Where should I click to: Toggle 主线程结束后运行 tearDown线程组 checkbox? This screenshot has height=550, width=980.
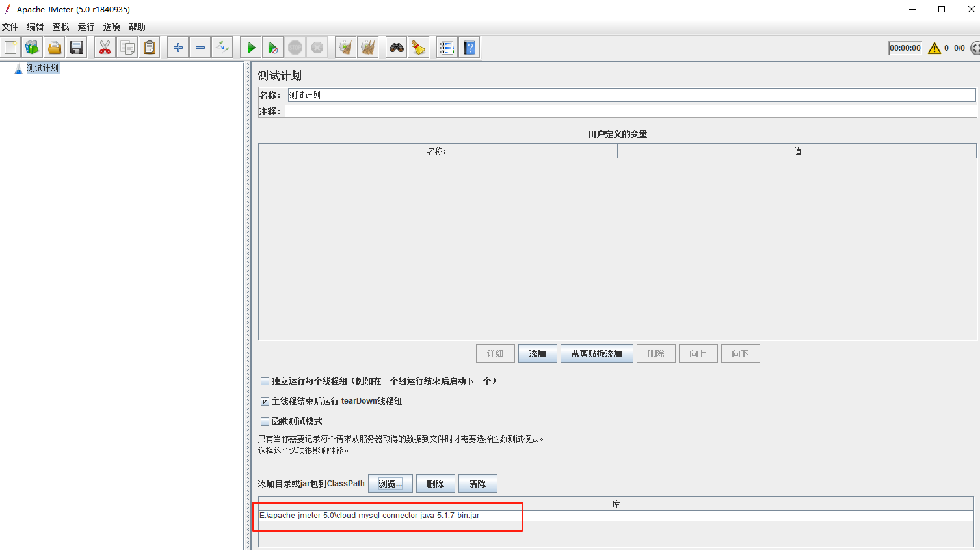(x=265, y=401)
